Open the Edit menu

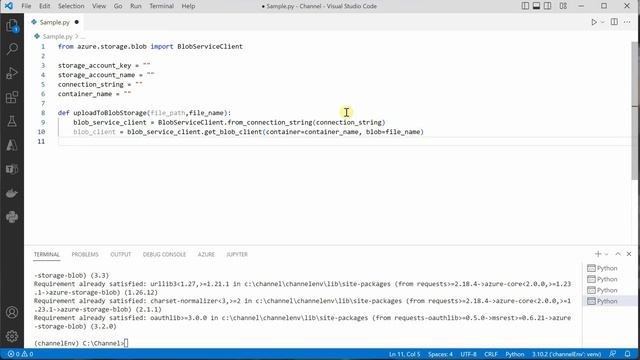(44, 6)
